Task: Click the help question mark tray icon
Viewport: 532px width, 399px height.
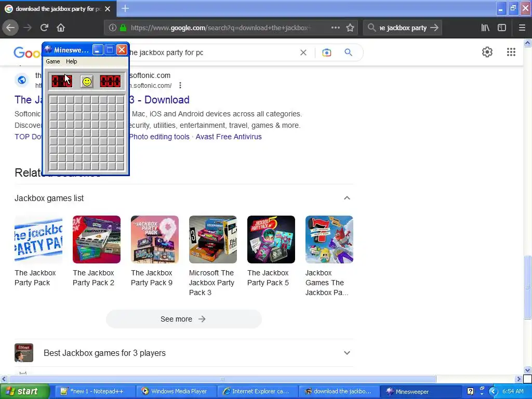Action: (x=470, y=392)
